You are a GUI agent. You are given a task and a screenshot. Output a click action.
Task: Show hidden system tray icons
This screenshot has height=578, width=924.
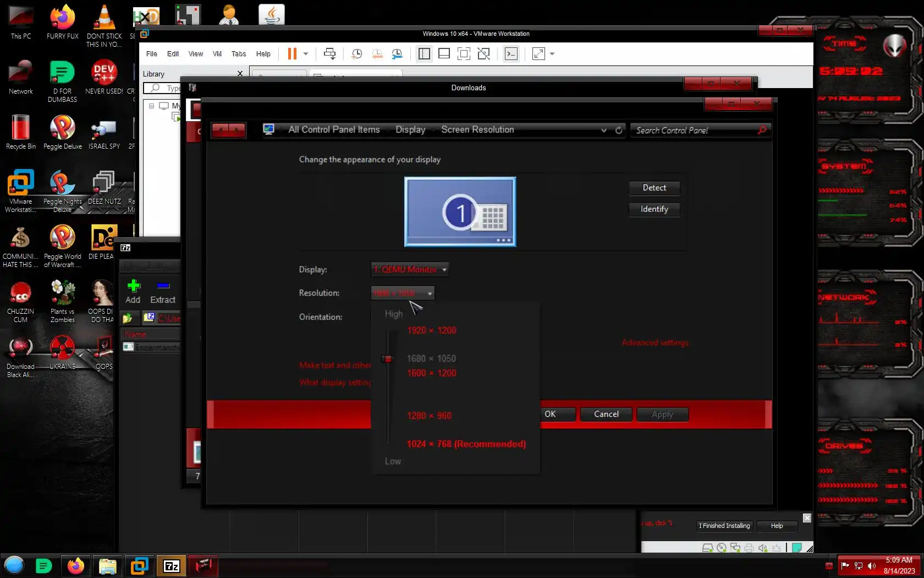click(x=829, y=565)
